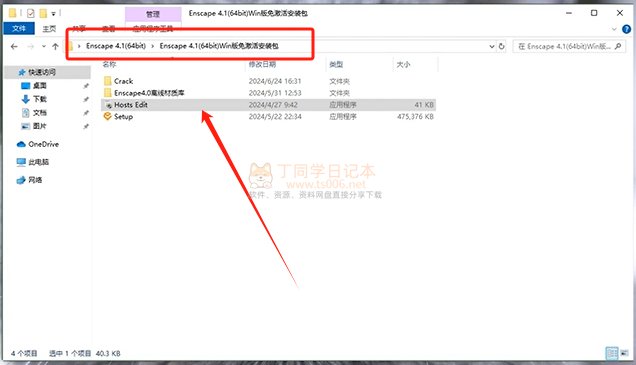Click the Documents (文档) icon in sidebar
This screenshot has width=636, height=365.
pos(26,112)
